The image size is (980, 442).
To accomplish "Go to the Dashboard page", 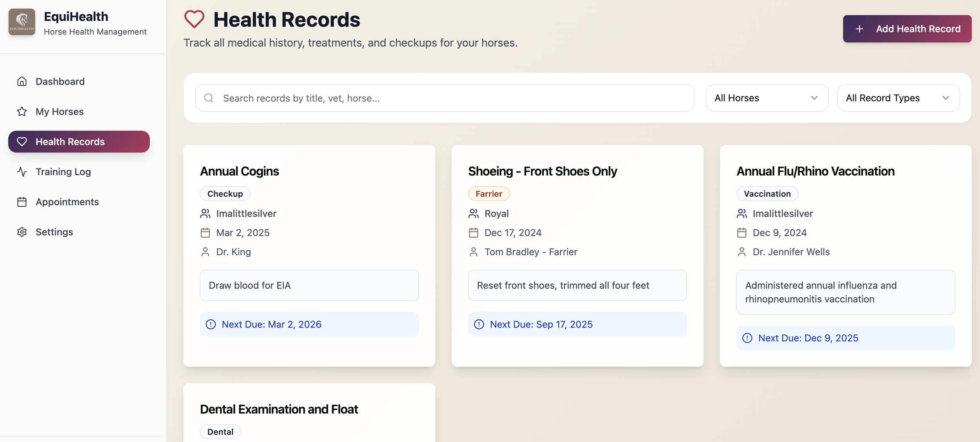I will [60, 82].
